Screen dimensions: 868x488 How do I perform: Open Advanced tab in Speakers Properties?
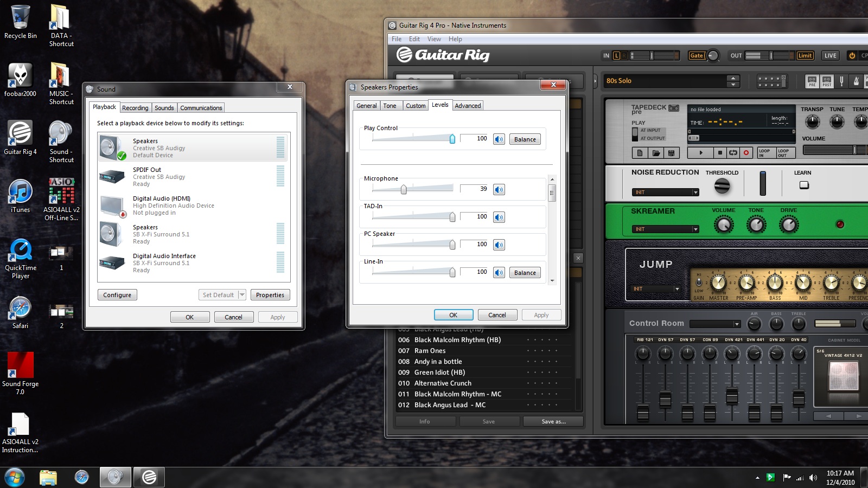coord(468,106)
